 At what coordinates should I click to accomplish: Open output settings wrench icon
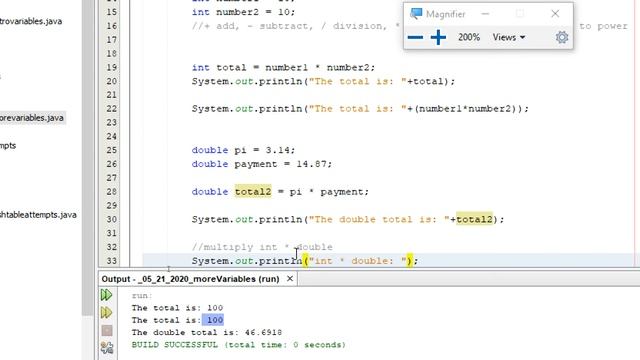tap(107, 348)
